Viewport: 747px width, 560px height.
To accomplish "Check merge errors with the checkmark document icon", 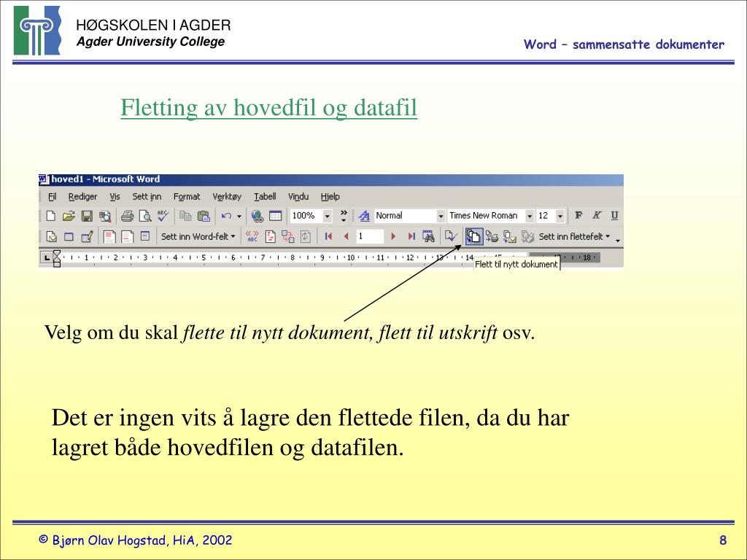I will 451,236.
